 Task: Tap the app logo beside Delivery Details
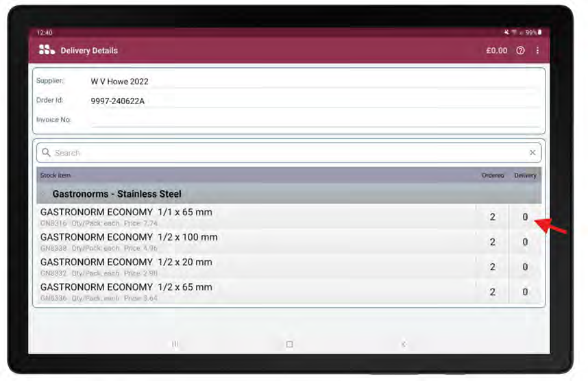click(x=47, y=50)
